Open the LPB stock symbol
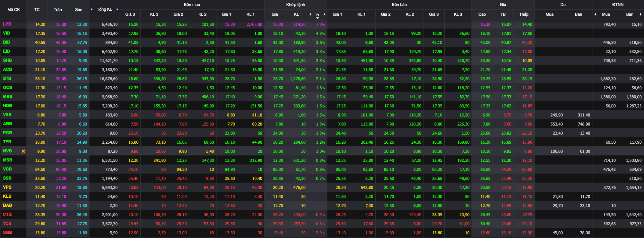The height and width of the screenshot is (238, 644). (7, 24)
